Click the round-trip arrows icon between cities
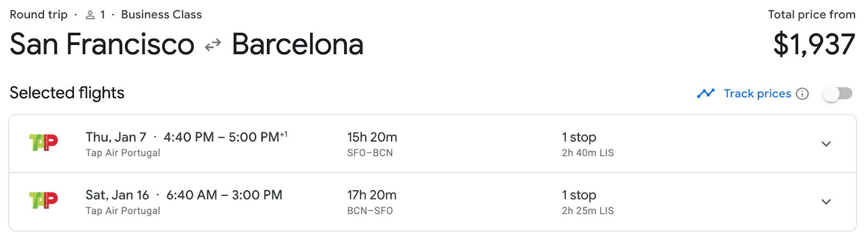Screen dimensions: 868x238 pyautogui.click(x=213, y=45)
